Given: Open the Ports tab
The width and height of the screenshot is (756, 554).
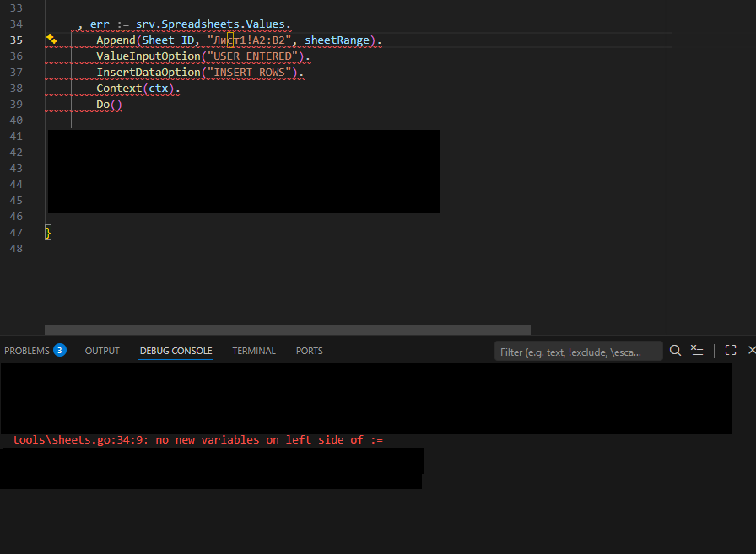Looking at the screenshot, I should (309, 351).
